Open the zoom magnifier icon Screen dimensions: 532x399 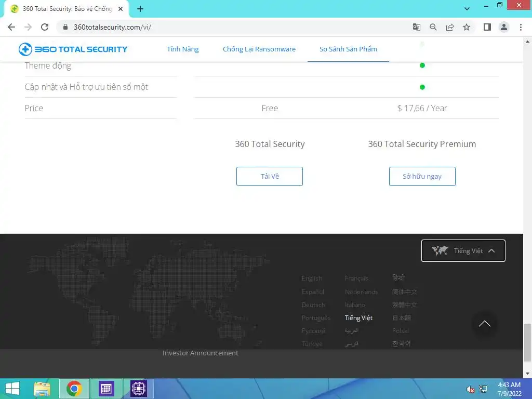point(433,27)
